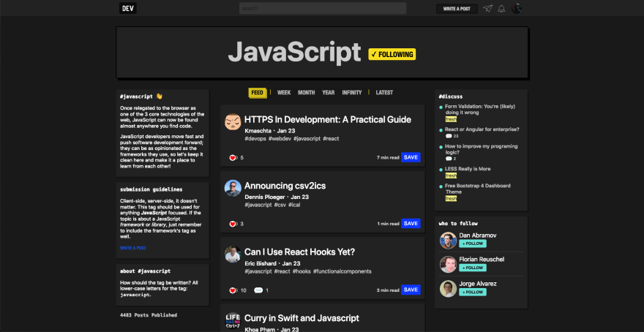Click the Write a Post header button

click(457, 9)
